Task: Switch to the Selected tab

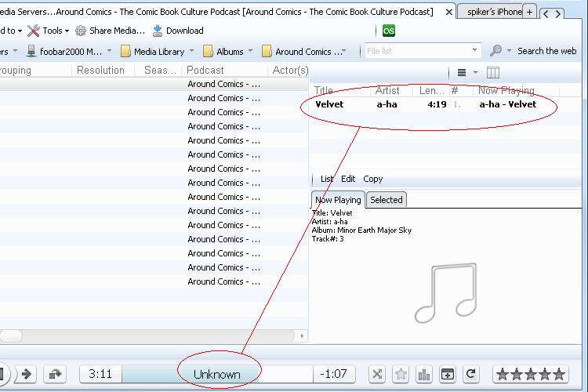Action: coord(386,200)
